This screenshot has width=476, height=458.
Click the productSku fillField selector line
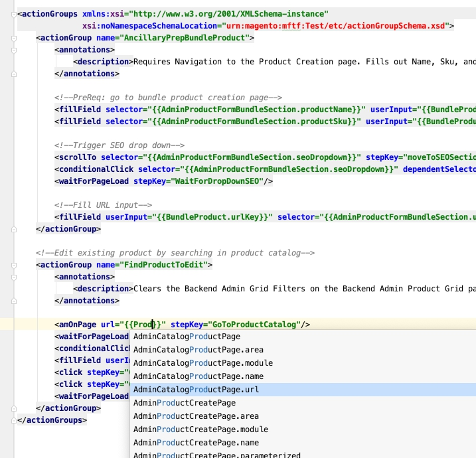[x=266, y=121]
